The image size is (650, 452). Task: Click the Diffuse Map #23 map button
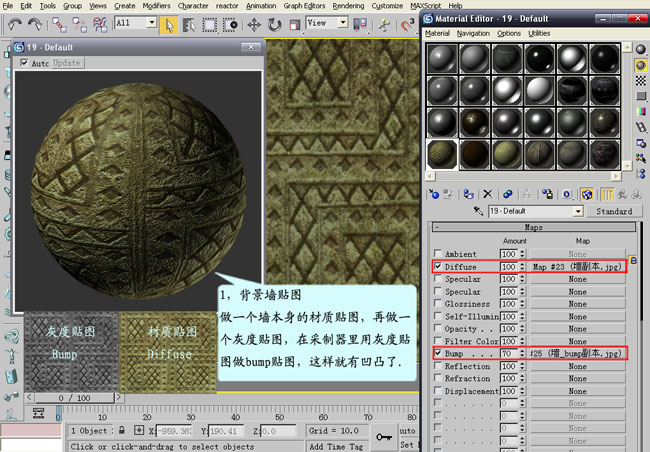click(x=578, y=267)
